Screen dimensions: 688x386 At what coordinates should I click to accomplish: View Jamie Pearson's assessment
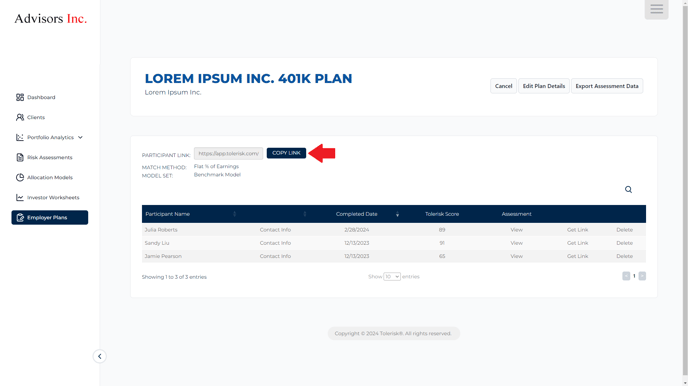pos(516,256)
